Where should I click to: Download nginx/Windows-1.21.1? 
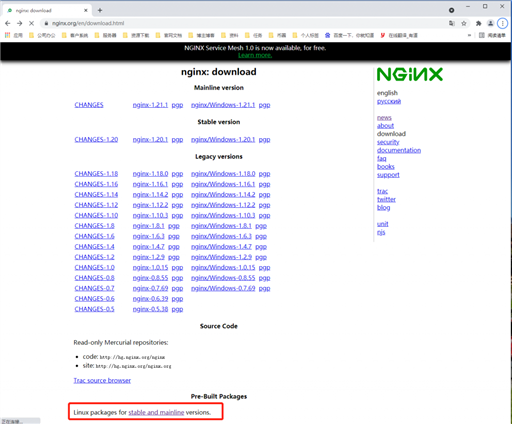223,105
